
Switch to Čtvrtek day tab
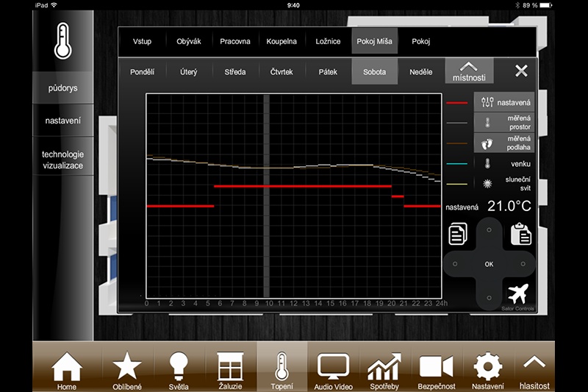pyautogui.click(x=282, y=71)
